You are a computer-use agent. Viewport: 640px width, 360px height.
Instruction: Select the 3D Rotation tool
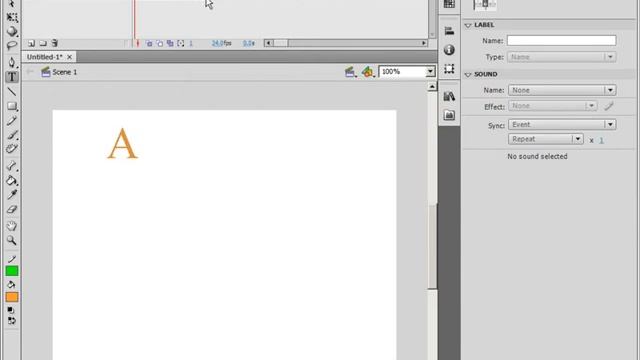pyautogui.click(x=12, y=31)
